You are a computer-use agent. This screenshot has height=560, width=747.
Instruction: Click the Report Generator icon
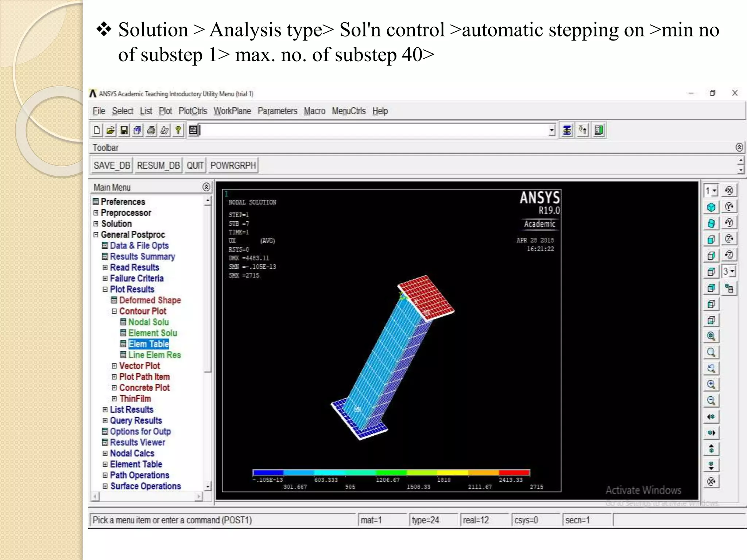tap(165, 130)
